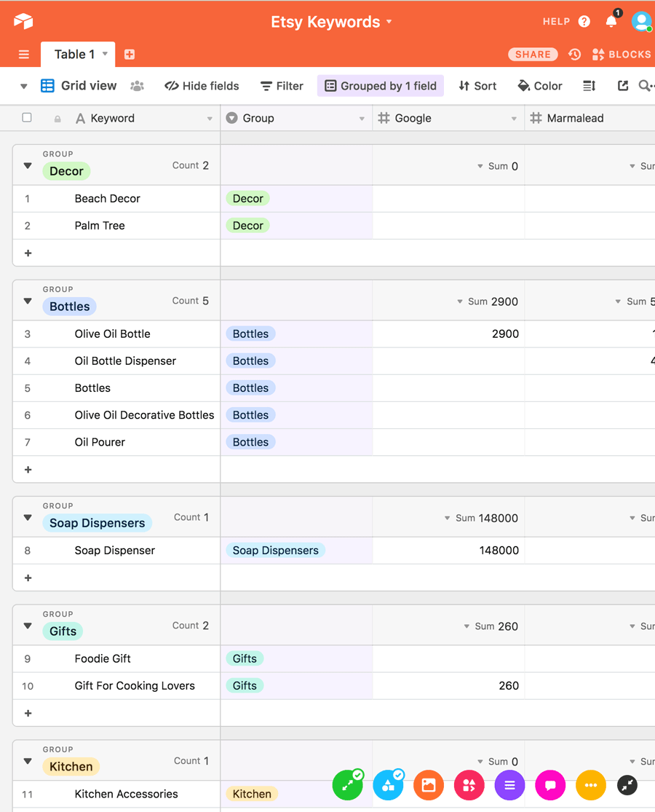Open the notifications bell
The height and width of the screenshot is (812, 655).
click(611, 21)
